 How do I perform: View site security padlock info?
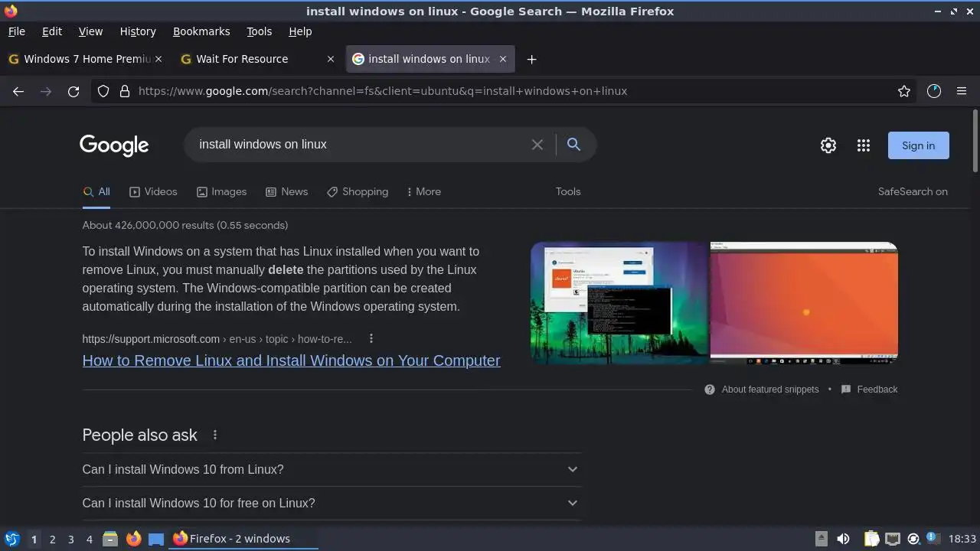(x=125, y=91)
